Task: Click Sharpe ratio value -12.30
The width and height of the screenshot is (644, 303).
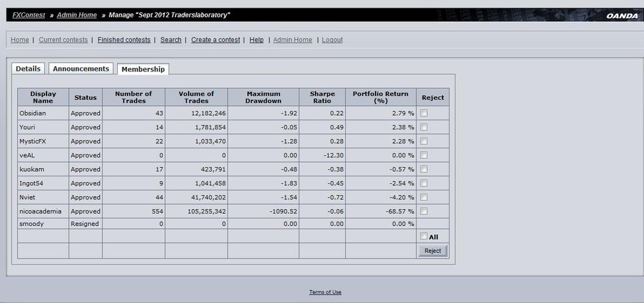Action: pos(333,155)
